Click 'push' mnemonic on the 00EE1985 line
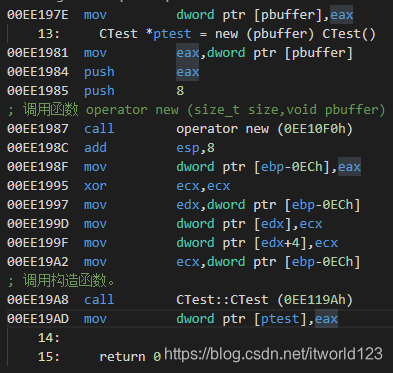Screen dimensions: 393x373 [99, 91]
